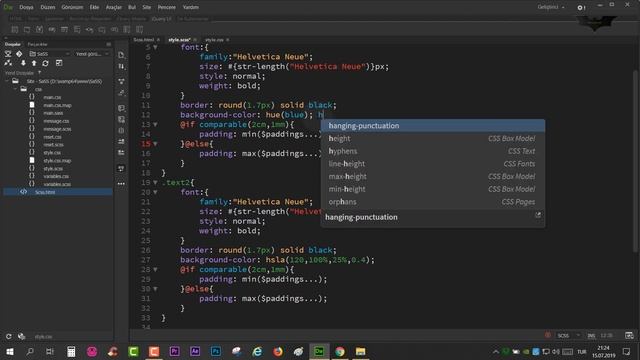Open File Explorer from the taskbar
The height and width of the screenshot is (360, 640).
click(x=360, y=351)
